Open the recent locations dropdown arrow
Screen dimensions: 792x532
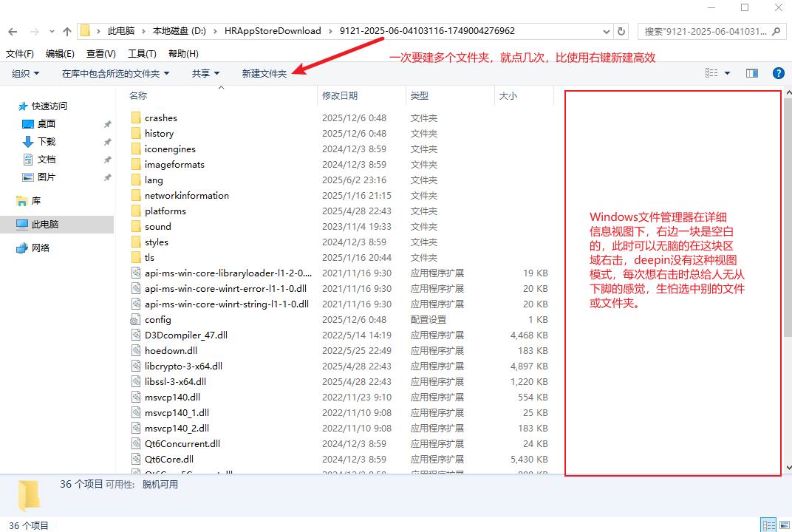(x=52, y=31)
